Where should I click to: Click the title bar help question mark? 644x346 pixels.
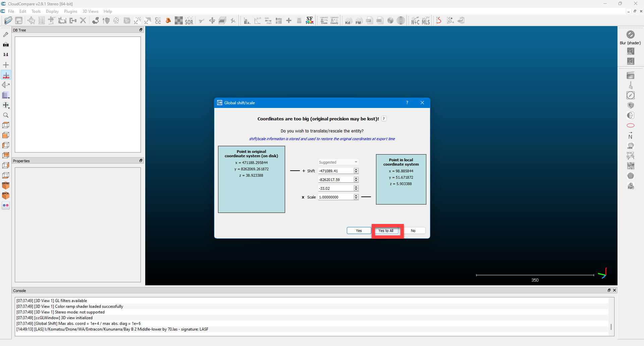click(x=407, y=103)
